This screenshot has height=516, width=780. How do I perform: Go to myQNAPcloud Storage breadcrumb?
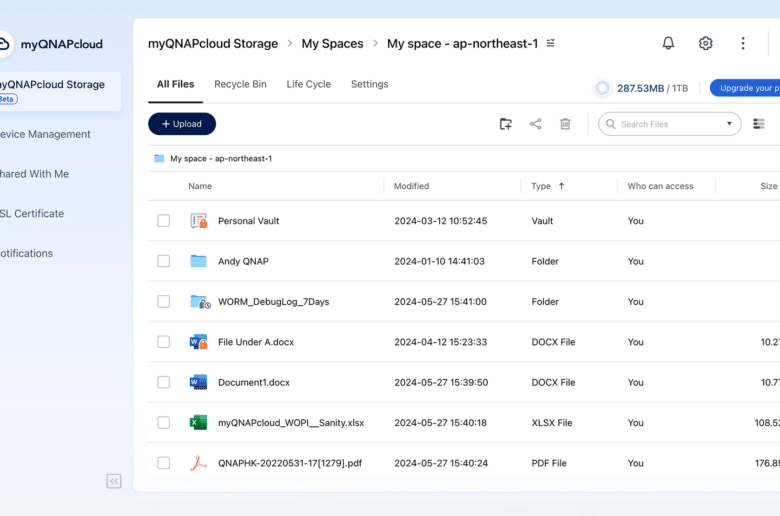point(213,44)
